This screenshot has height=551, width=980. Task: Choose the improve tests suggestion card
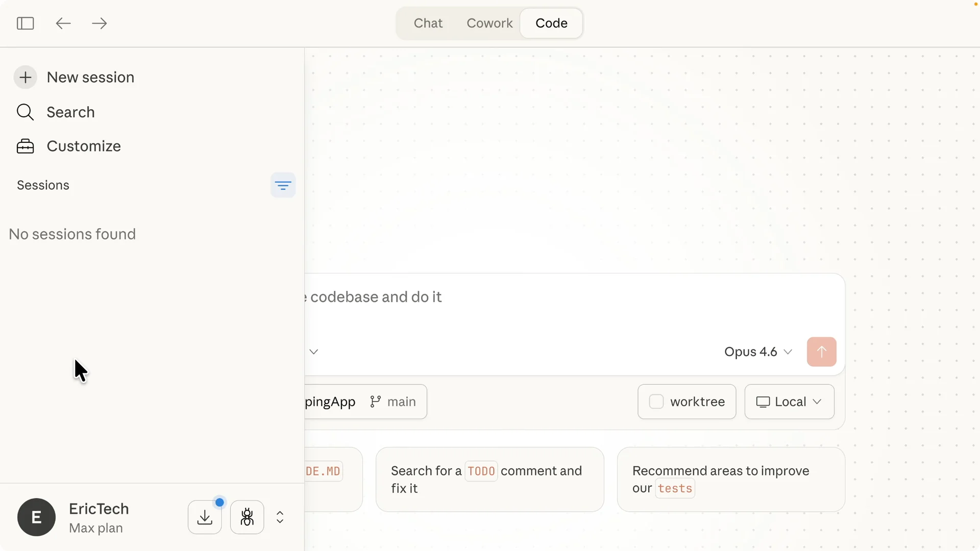point(731,480)
